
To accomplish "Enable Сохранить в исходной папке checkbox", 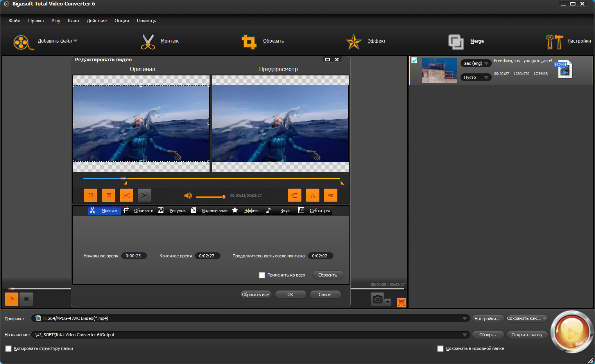I will (441, 349).
